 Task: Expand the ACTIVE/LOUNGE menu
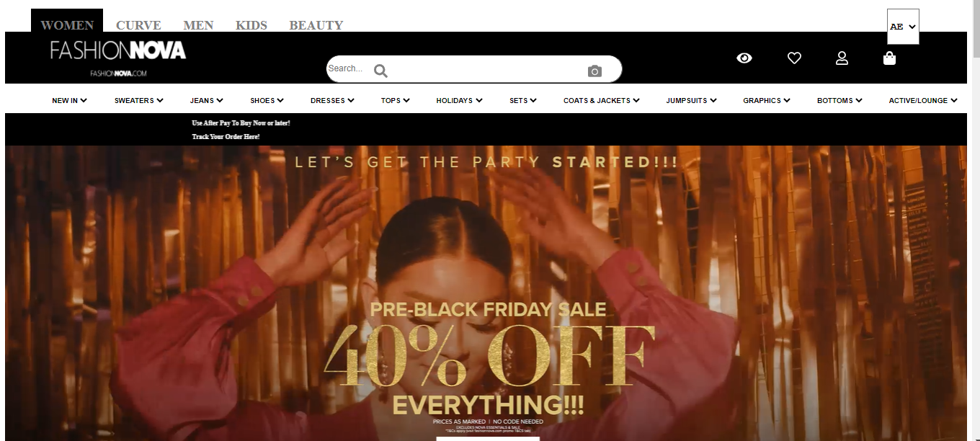(923, 100)
